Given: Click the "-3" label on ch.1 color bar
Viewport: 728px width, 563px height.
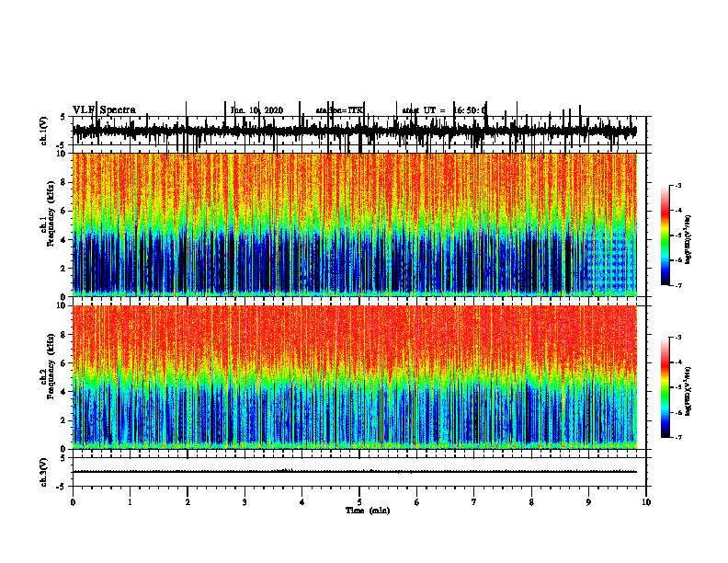Looking at the screenshot, I should (x=678, y=185).
